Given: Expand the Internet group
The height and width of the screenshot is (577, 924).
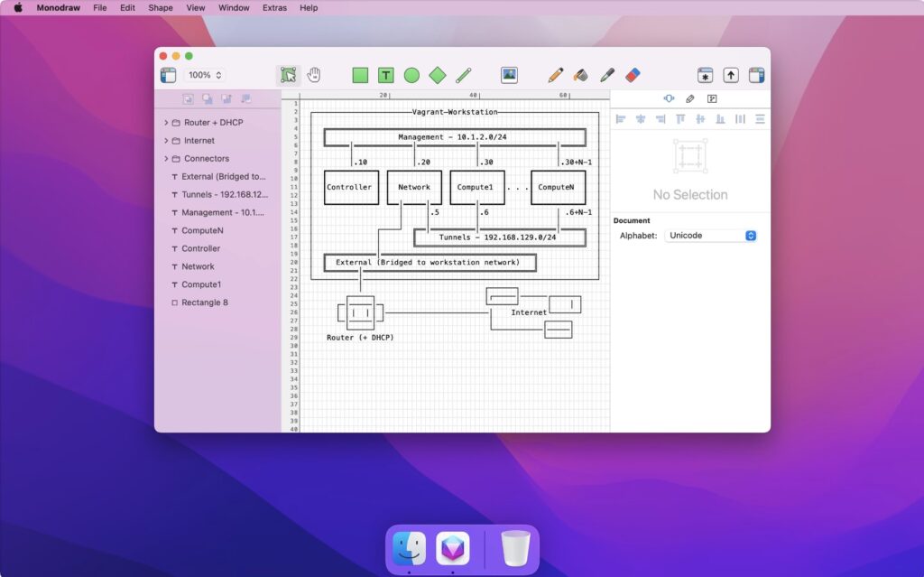Looking at the screenshot, I should pos(166,141).
